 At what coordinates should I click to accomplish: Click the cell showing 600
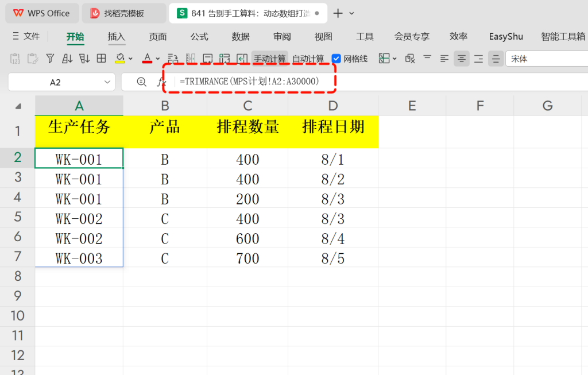247,238
